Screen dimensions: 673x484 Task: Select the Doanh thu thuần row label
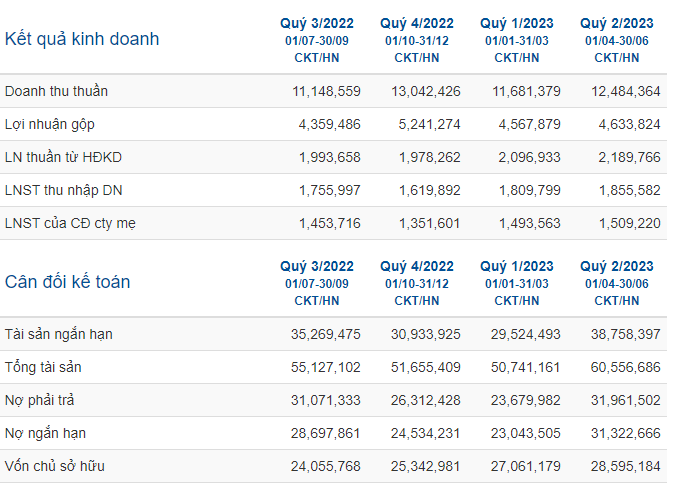point(56,91)
